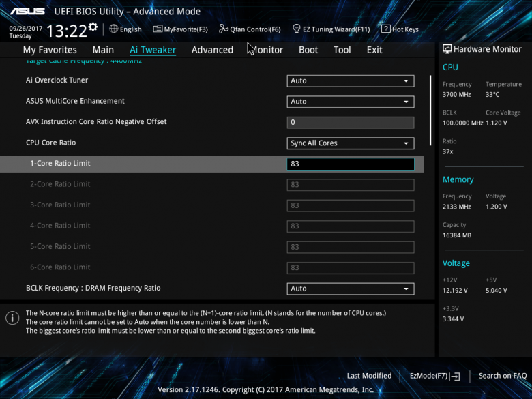Click the capacity 16384 MB value

[457, 235]
